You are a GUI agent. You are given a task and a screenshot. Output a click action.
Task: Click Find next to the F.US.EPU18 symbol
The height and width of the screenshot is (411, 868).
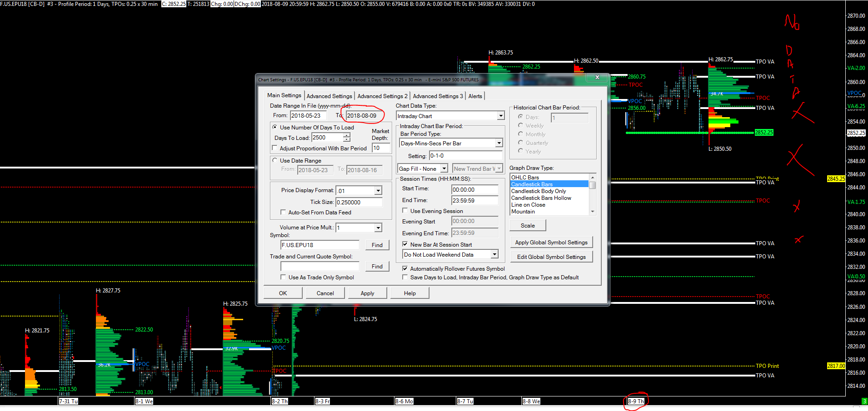tap(377, 245)
